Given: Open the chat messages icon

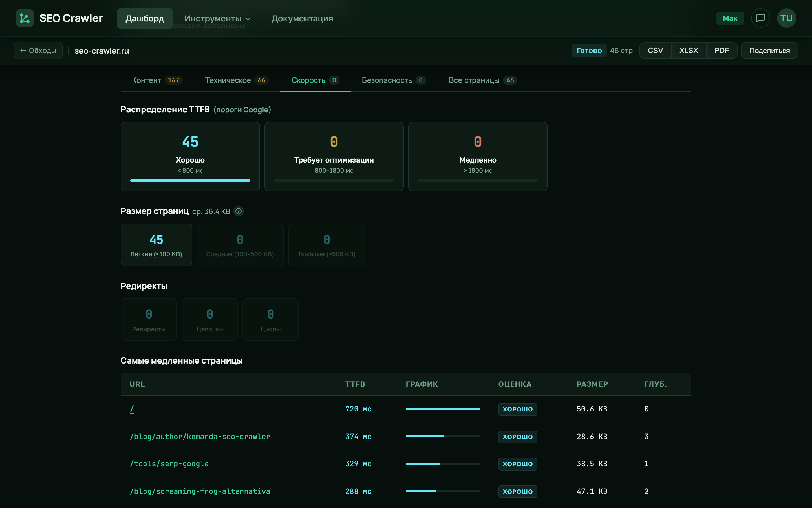Looking at the screenshot, I should 760,18.
